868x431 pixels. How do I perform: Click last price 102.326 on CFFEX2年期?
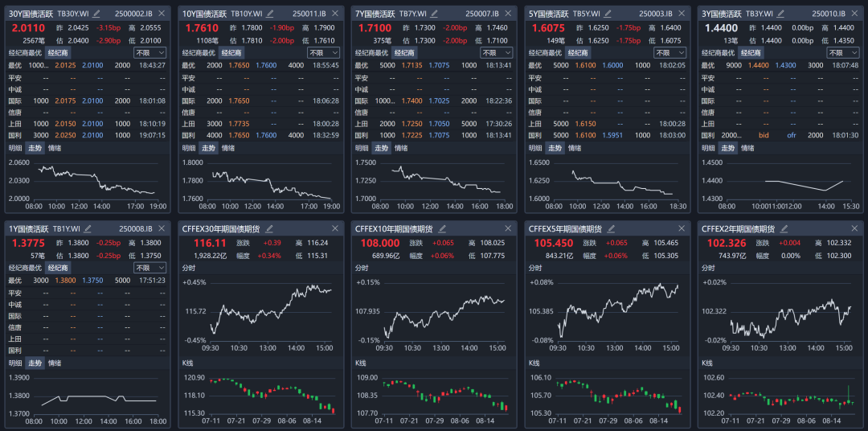(727, 243)
